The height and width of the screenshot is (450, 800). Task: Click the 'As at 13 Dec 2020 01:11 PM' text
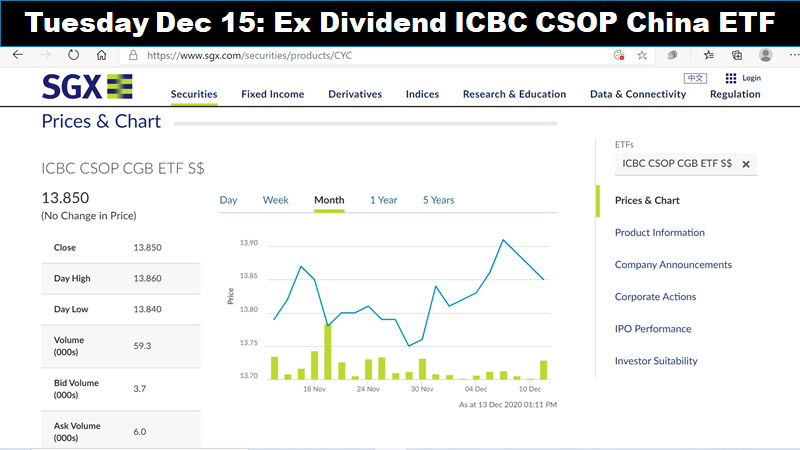coord(508,405)
